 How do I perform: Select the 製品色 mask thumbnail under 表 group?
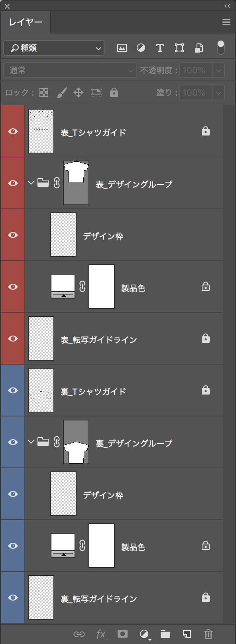tap(102, 287)
